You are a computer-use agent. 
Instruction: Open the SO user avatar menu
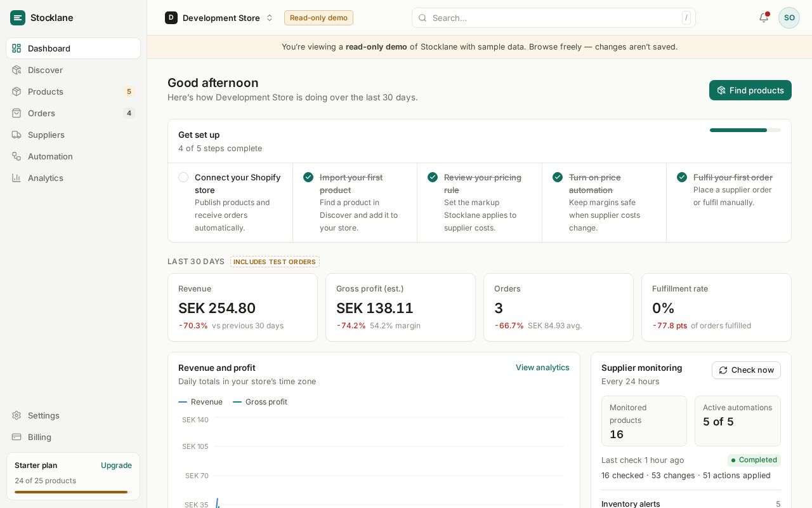tap(789, 18)
